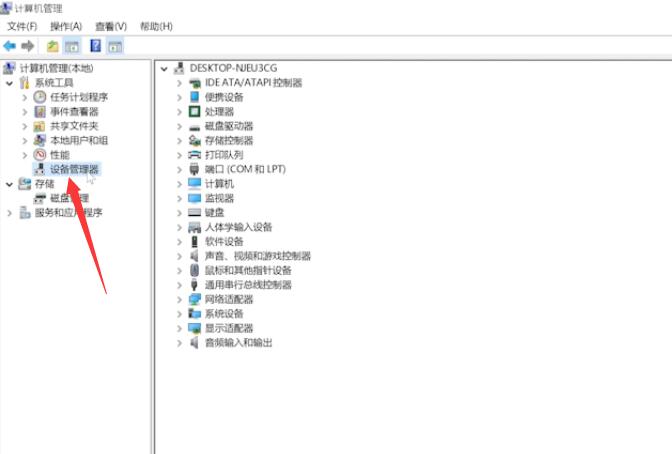The width and height of the screenshot is (672, 454).
Task: Expand the 人体学输入设备 category arrow
Action: tap(179, 227)
